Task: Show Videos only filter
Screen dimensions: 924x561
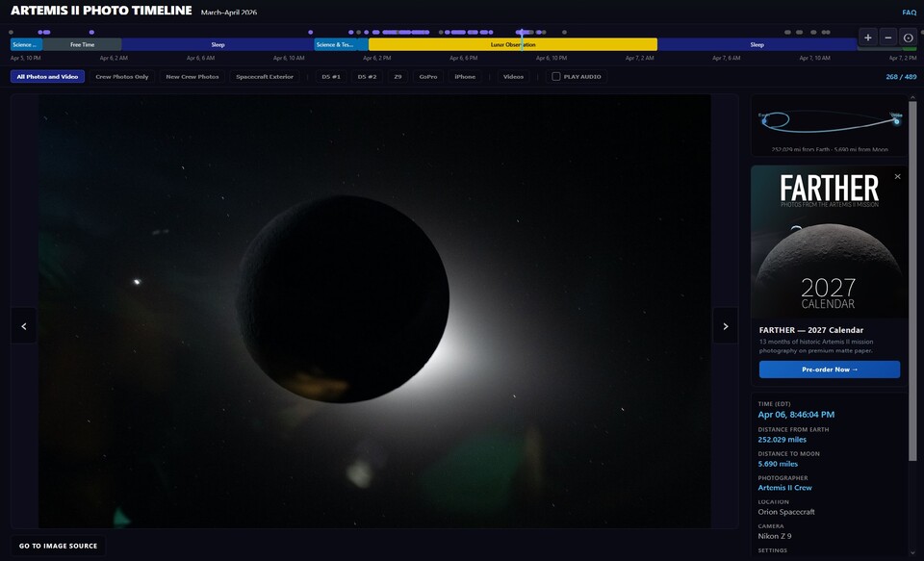Action: click(x=513, y=77)
